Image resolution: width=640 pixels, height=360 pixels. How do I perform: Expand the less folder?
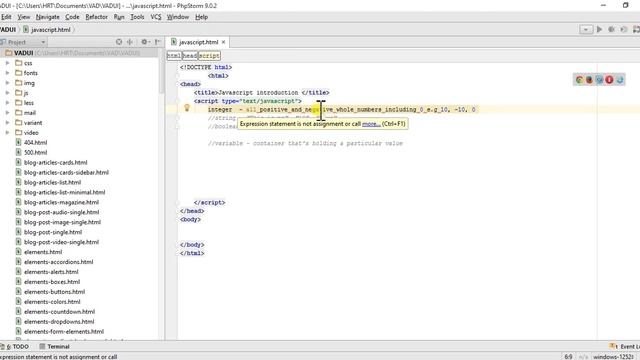pos(7,103)
